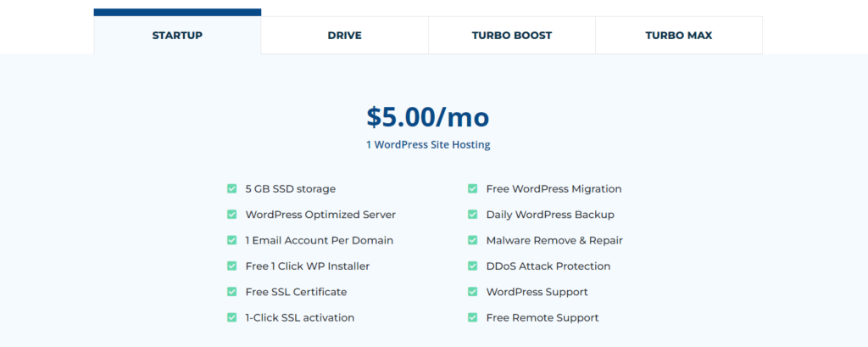Click checkmark icon beside Daily WordPress Backup
Image resolution: width=868 pixels, height=347 pixels.
coord(472,215)
